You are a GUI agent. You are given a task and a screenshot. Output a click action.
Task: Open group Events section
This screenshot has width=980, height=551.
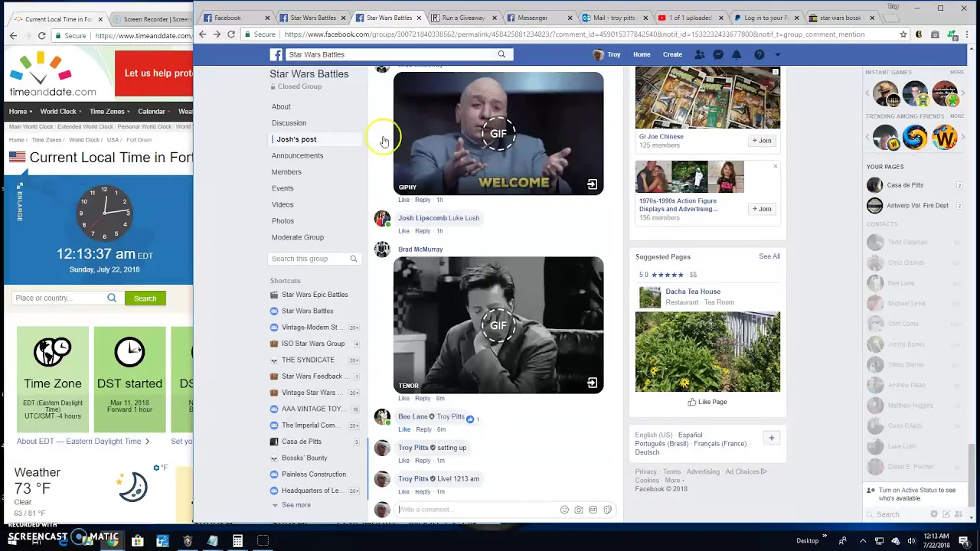[283, 188]
